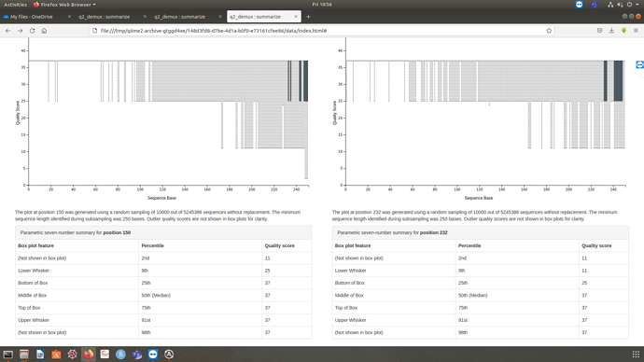Switch to My files - OneDrive tab
Screen dimensions: 644x362
click(x=37, y=17)
